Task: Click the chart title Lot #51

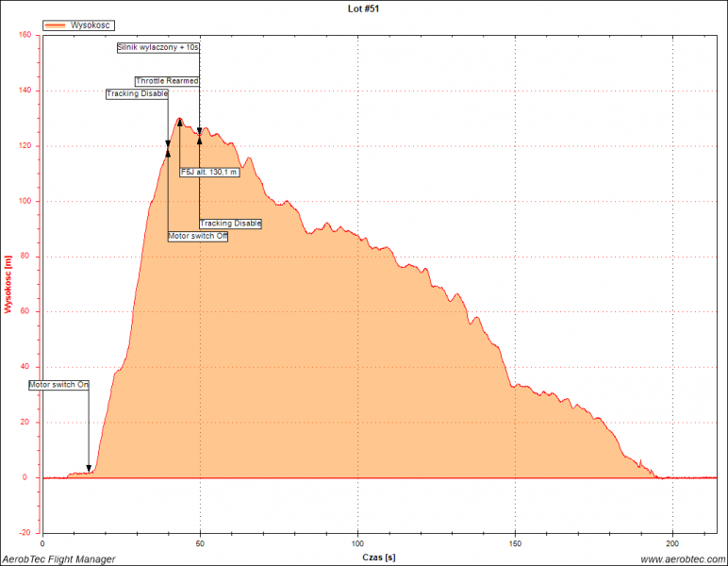Action: point(364,8)
